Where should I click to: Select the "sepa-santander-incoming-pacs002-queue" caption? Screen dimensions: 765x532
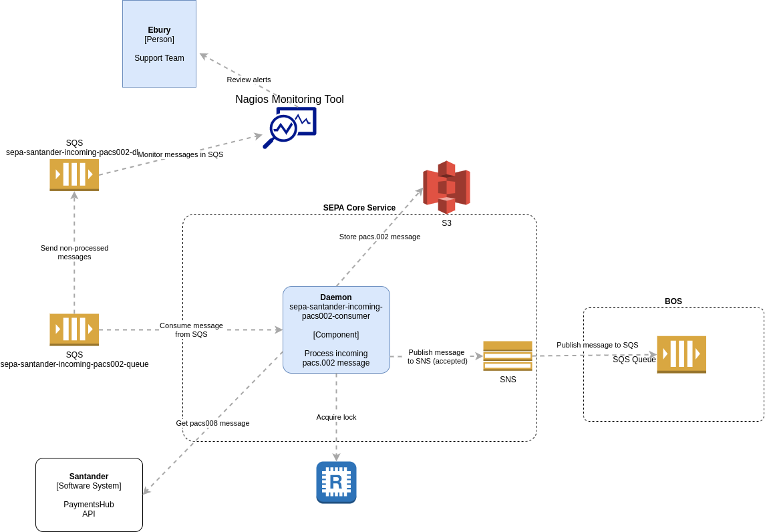[74, 364]
